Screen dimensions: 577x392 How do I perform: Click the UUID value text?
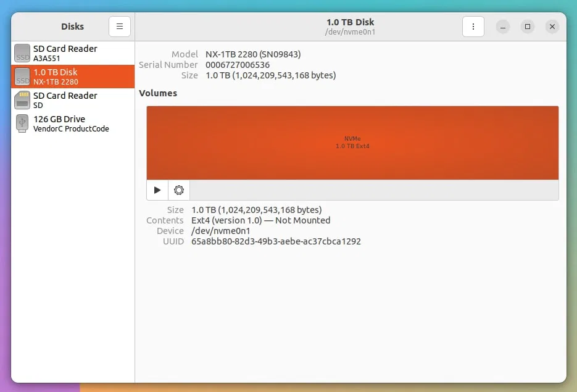[x=276, y=241]
